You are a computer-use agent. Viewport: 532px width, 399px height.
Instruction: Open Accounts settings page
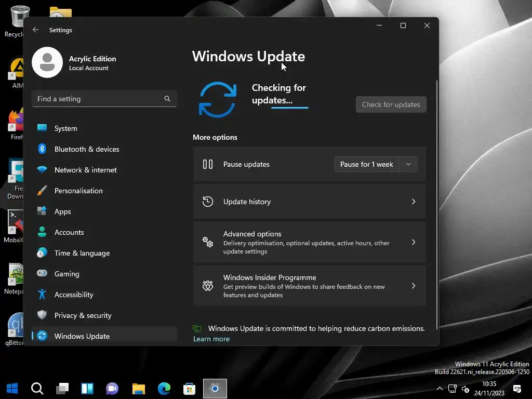(x=104, y=232)
